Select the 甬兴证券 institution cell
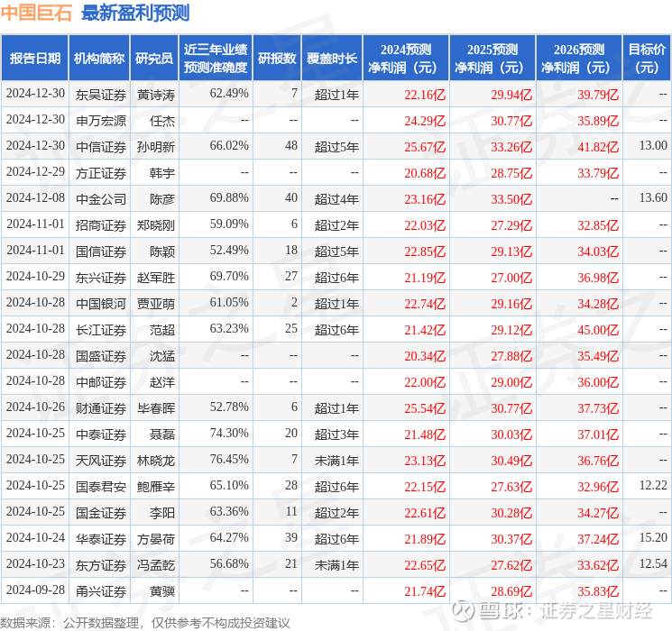This screenshot has height=631, width=672. coord(101,591)
